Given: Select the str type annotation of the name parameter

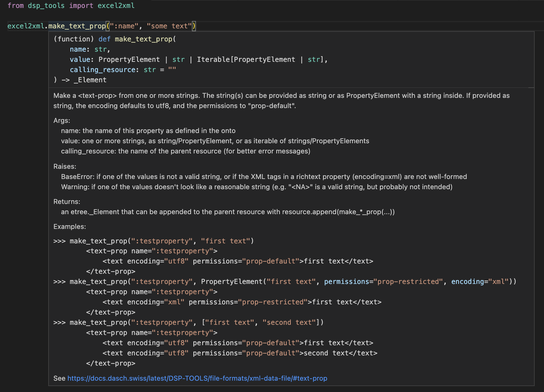Looking at the screenshot, I should (x=101, y=49).
